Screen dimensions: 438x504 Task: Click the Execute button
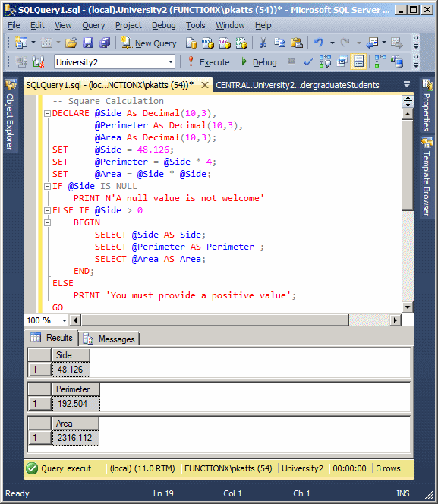click(209, 62)
